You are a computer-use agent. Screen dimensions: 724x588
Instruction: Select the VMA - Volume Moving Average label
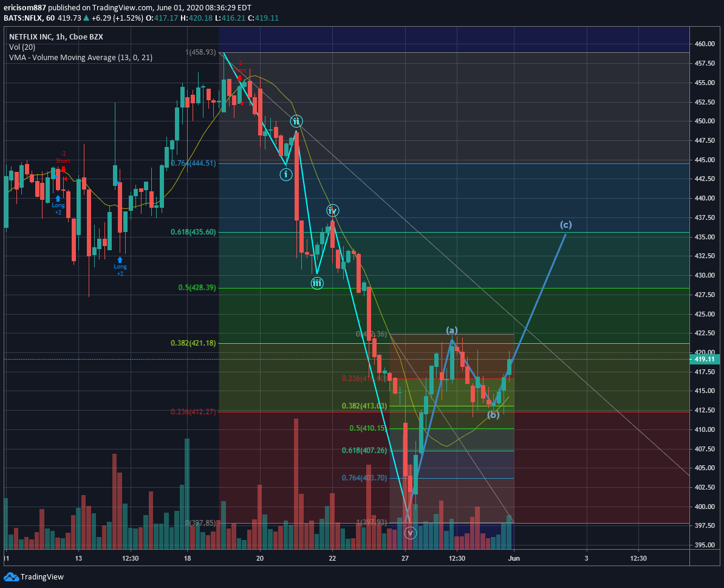pos(81,58)
